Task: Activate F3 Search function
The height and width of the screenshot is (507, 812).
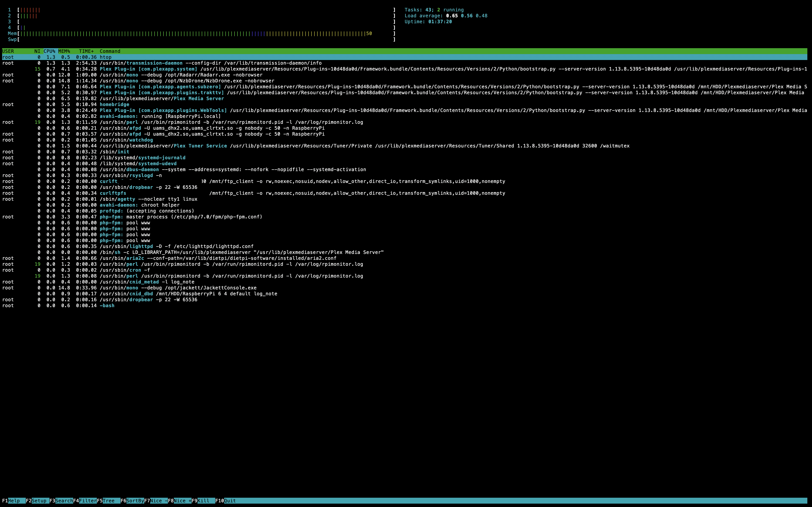Action: coord(61,501)
